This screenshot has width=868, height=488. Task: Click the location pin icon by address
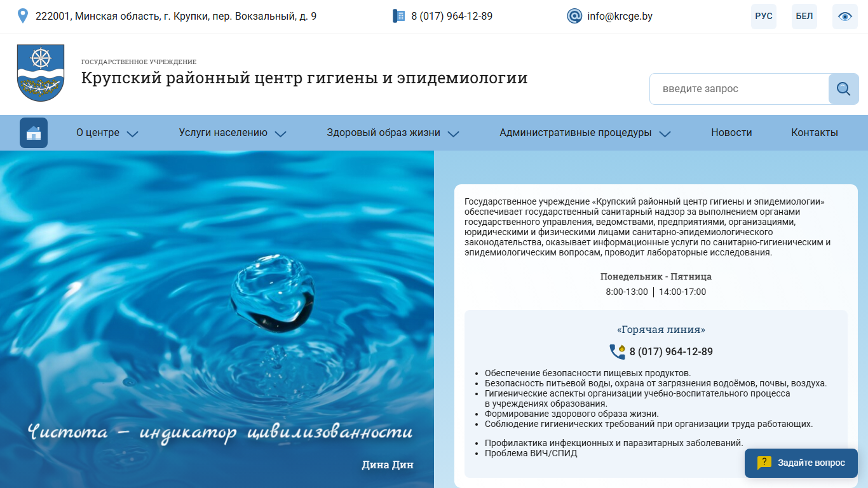tap(23, 16)
